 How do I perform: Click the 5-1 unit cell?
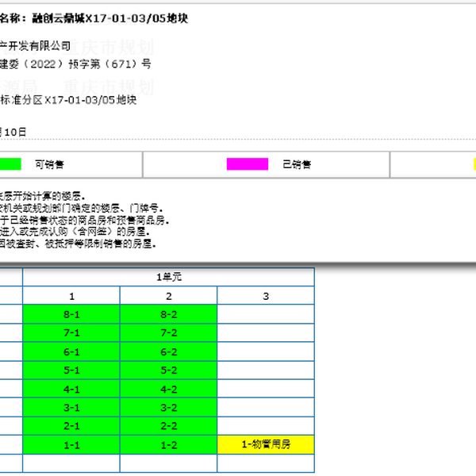[x=71, y=370]
